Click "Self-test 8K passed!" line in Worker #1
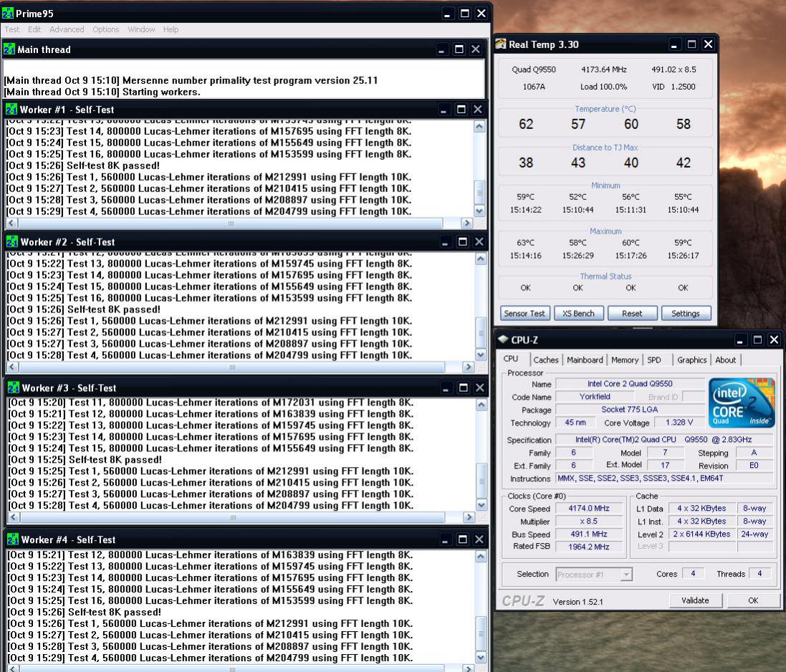 [82, 165]
